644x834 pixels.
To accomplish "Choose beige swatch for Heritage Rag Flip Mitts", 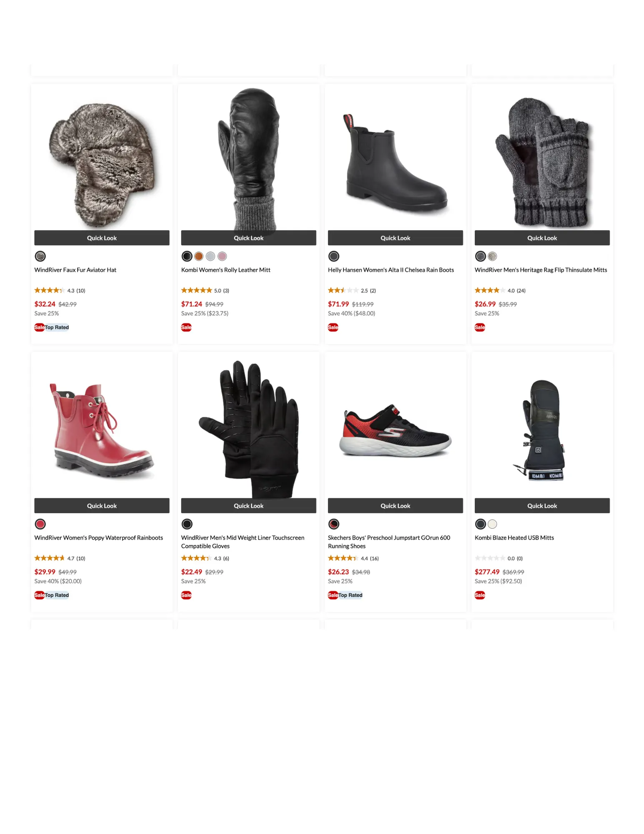I will 492,256.
